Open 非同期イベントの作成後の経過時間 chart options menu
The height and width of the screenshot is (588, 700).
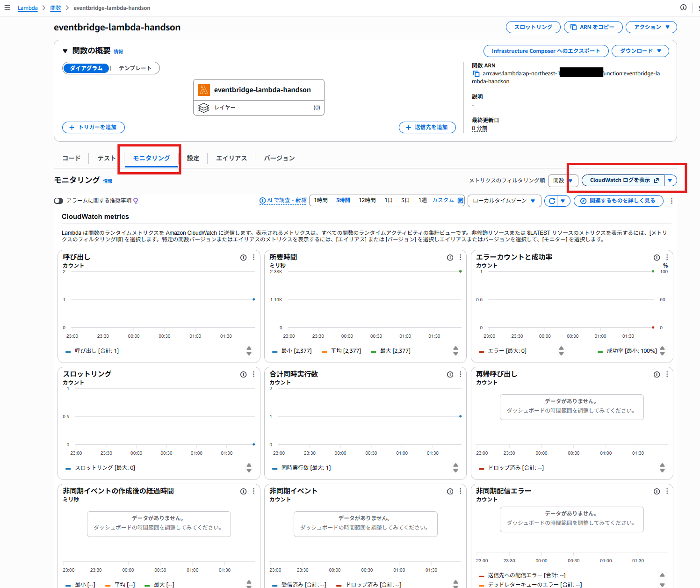click(254, 492)
